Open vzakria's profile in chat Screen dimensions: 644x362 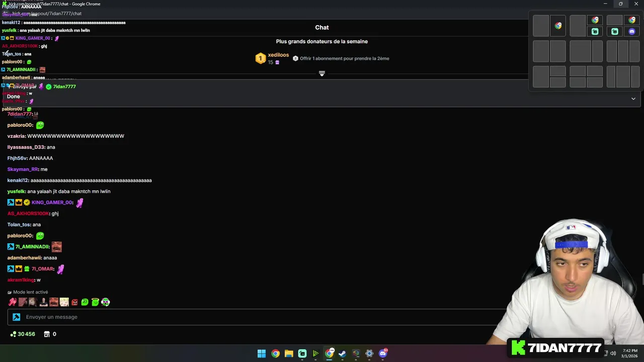tap(16, 136)
